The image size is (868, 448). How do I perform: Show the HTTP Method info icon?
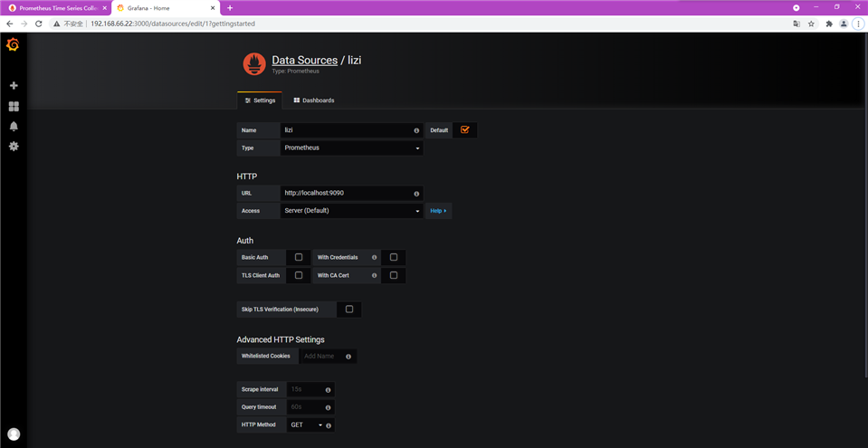pyautogui.click(x=329, y=425)
